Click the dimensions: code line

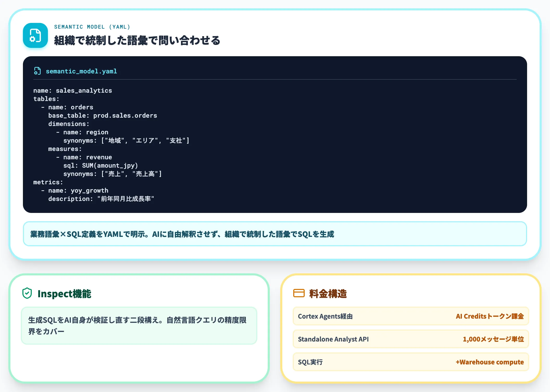point(69,124)
